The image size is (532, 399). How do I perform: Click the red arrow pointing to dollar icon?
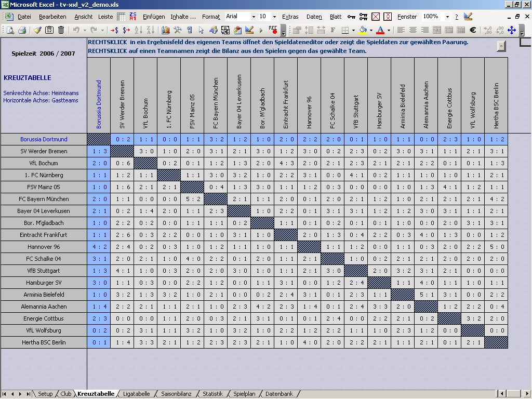(114, 30)
